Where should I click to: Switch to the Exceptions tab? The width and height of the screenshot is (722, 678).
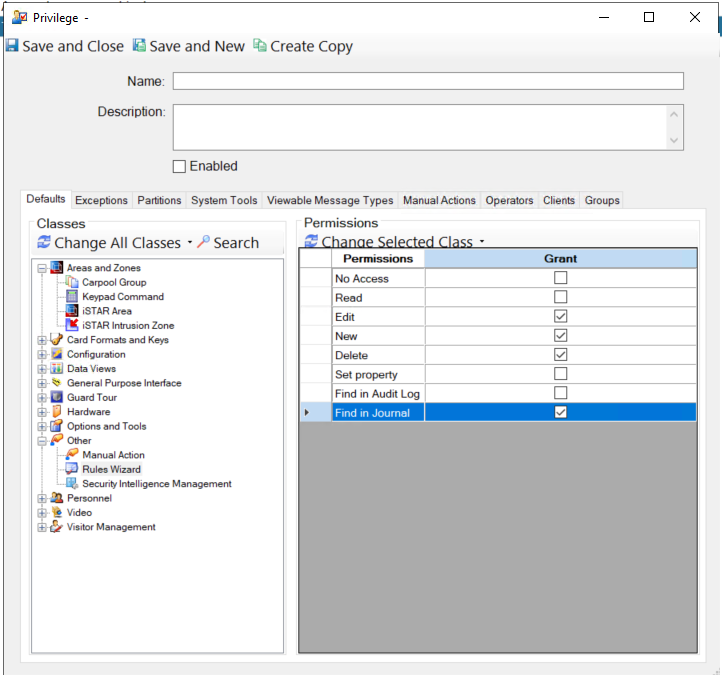(x=101, y=201)
